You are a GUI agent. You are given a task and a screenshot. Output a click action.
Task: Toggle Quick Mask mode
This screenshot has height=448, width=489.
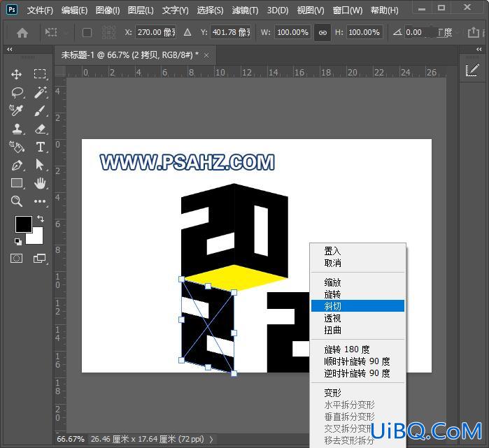pyautogui.click(x=17, y=259)
